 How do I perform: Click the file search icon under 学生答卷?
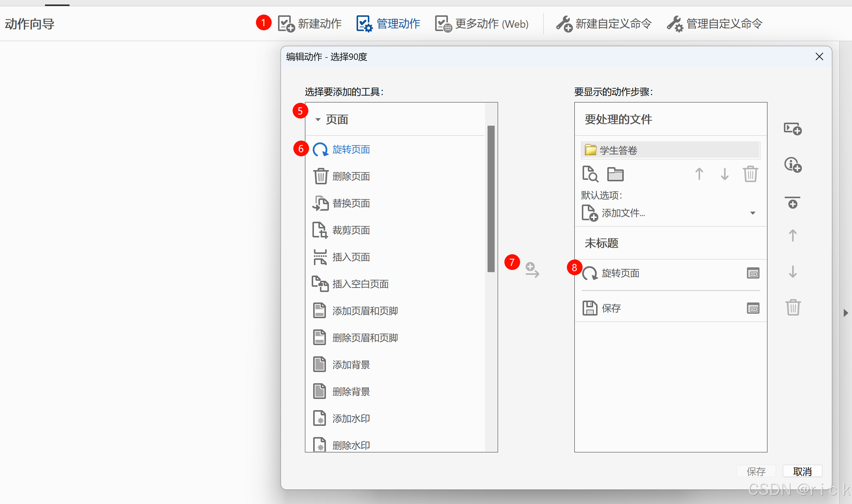click(590, 174)
